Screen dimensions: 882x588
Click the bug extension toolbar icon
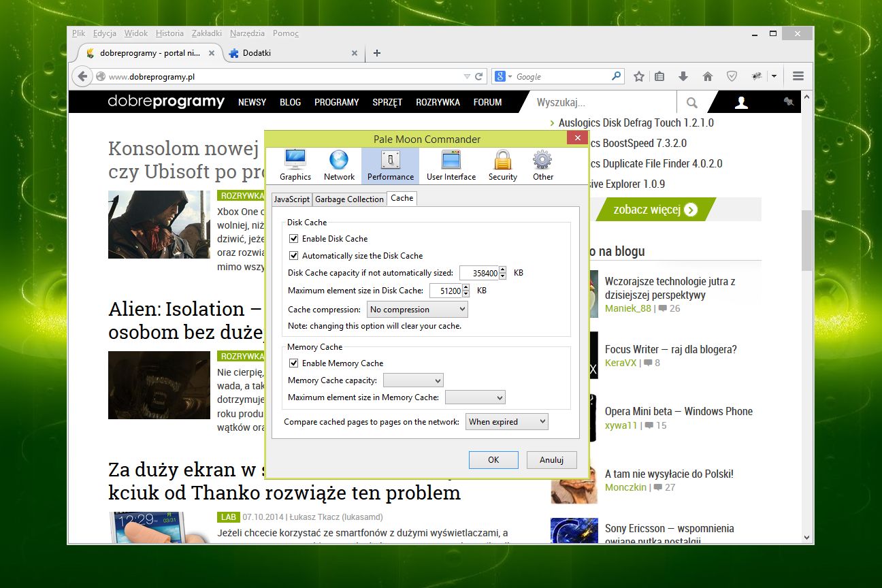[x=756, y=77]
